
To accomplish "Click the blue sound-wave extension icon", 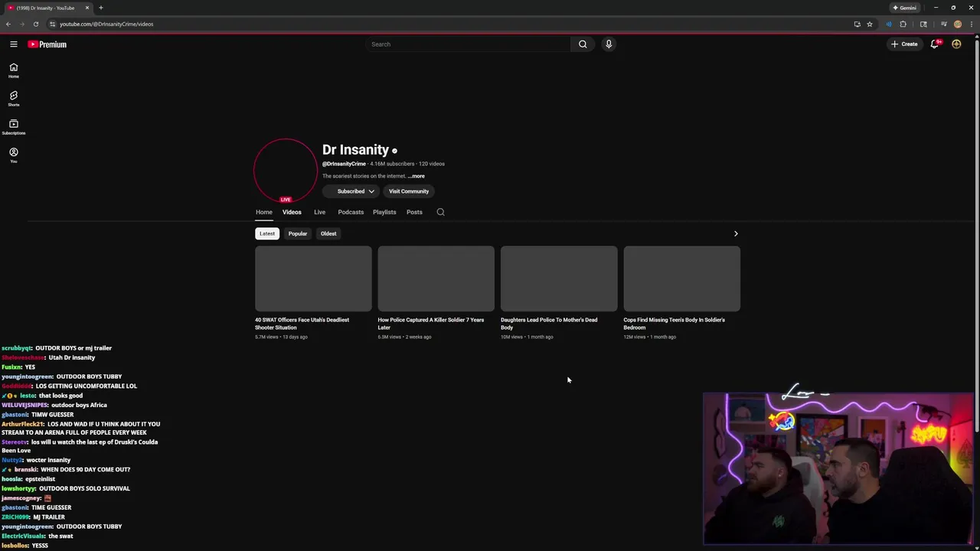I will (889, 24).
